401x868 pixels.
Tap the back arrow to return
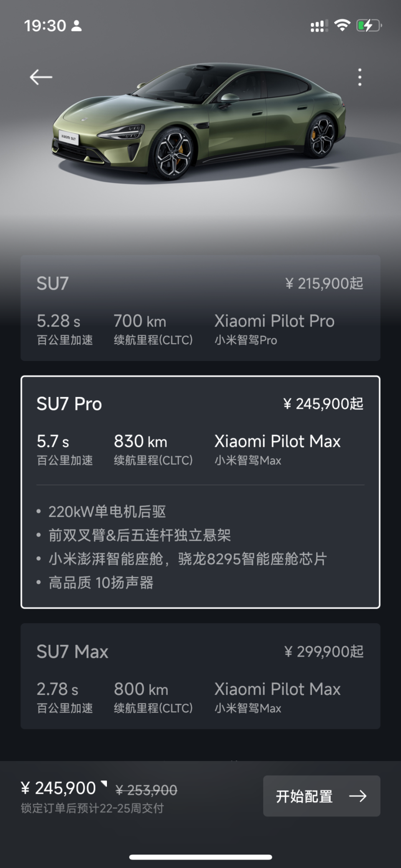[x=41, y=77]
